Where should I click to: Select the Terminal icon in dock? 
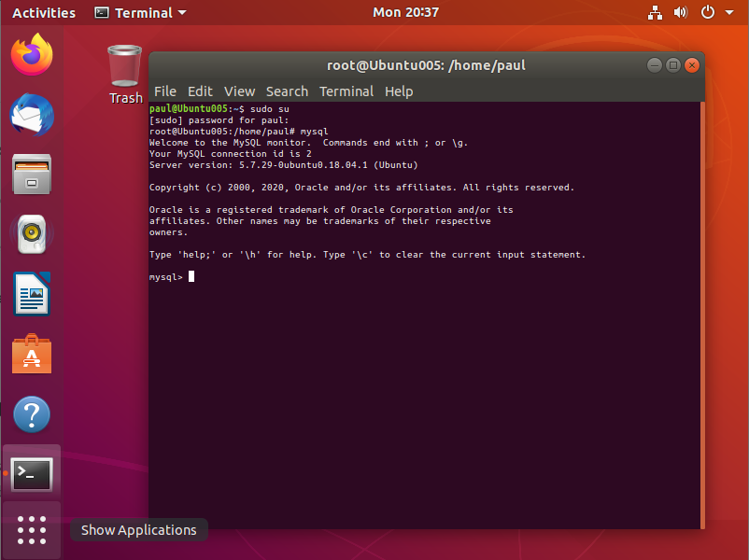(32, 474)
